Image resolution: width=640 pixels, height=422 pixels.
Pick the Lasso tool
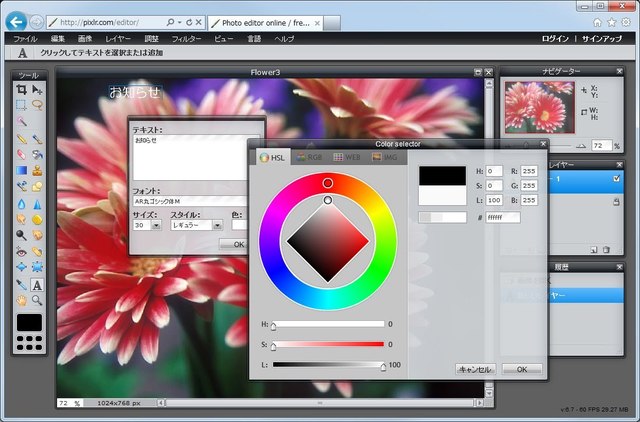38,104
